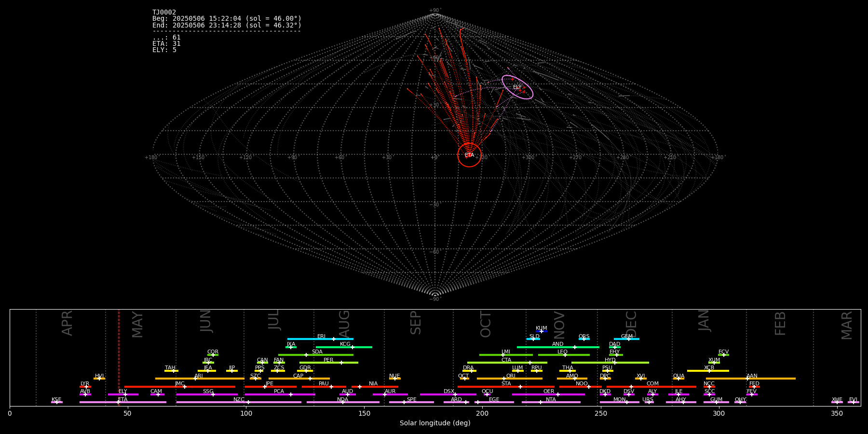Select the '...: 61' sporadic count line

[x=166, y=38]
